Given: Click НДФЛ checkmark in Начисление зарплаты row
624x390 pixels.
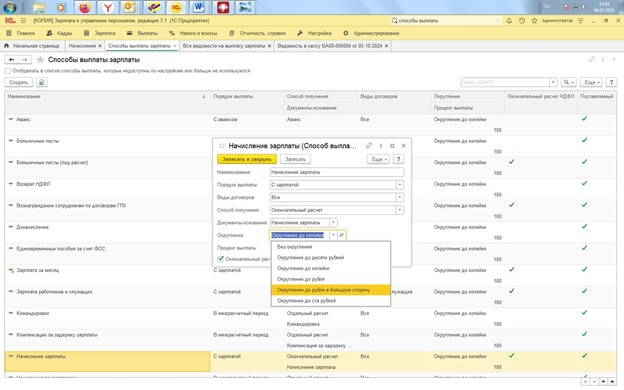Looking at the screenshot, I should click(x=511, y=355).
